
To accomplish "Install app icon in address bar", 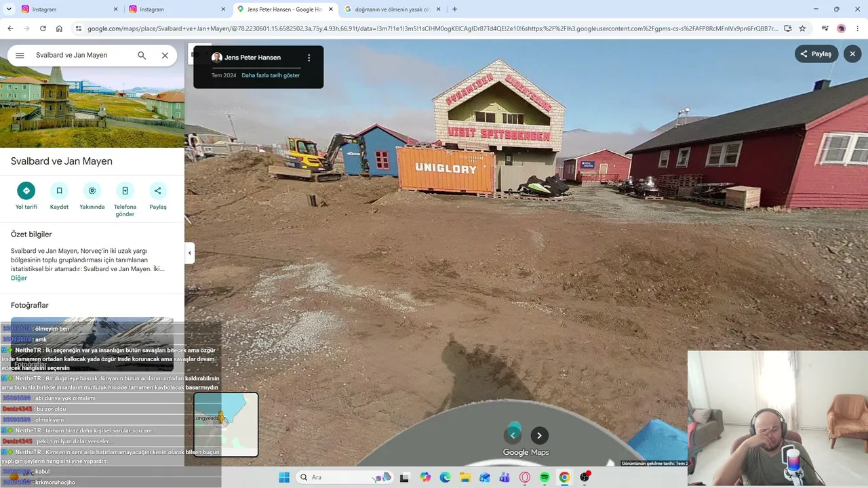I will (x=787, y=28).
